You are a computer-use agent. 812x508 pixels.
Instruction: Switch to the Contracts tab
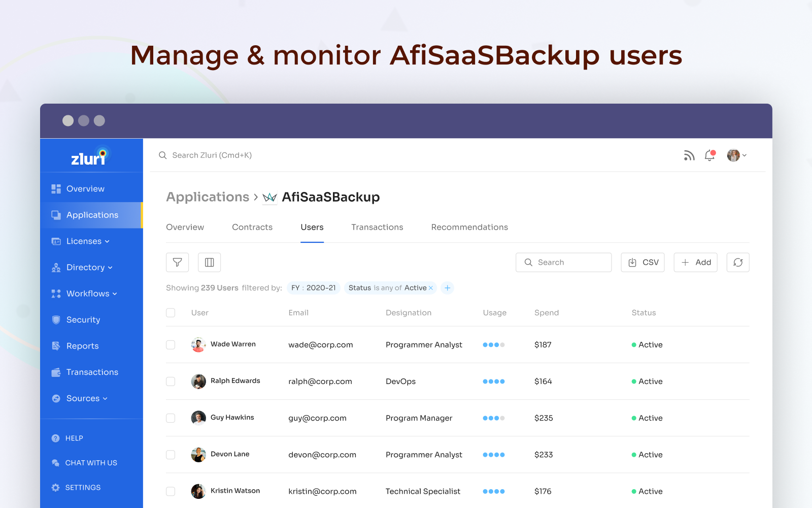coord(252,227)
